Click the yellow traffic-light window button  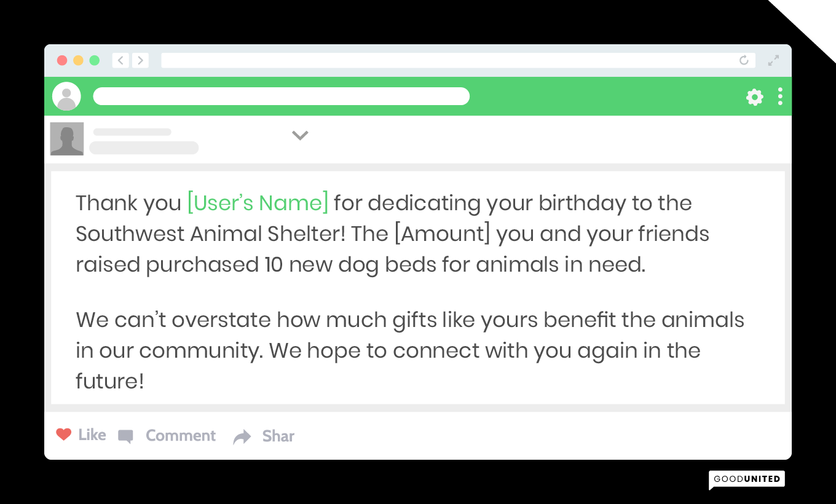[x=78, y=60]
